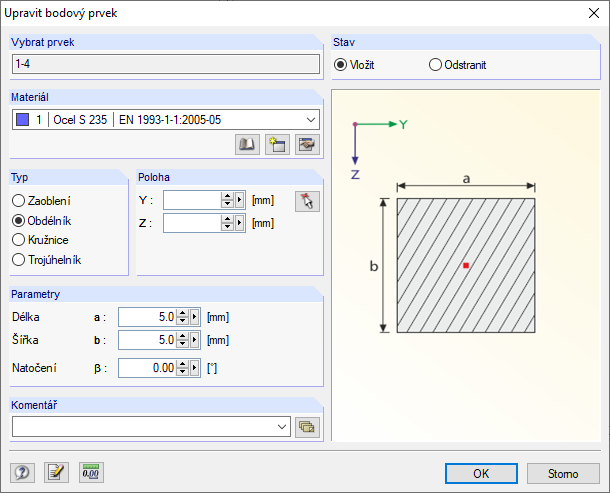The width and height of the screenshot is (610, 493).
Task: Click the blue material color swatch
Action: point(23,119)
